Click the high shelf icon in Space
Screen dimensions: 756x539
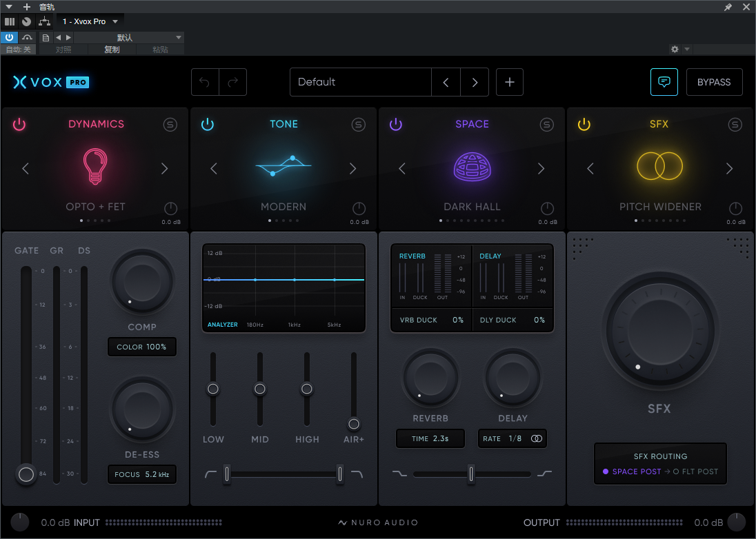(544, 474)
